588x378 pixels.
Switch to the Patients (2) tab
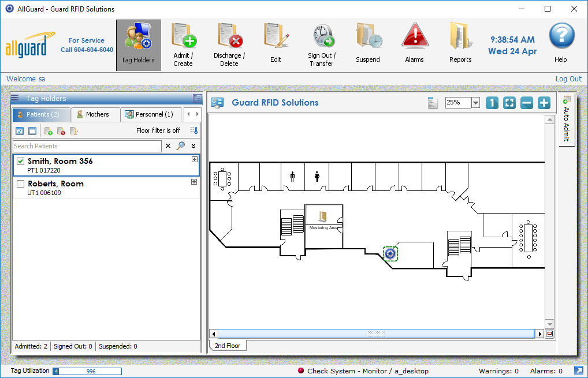click(x=41, y=114)
